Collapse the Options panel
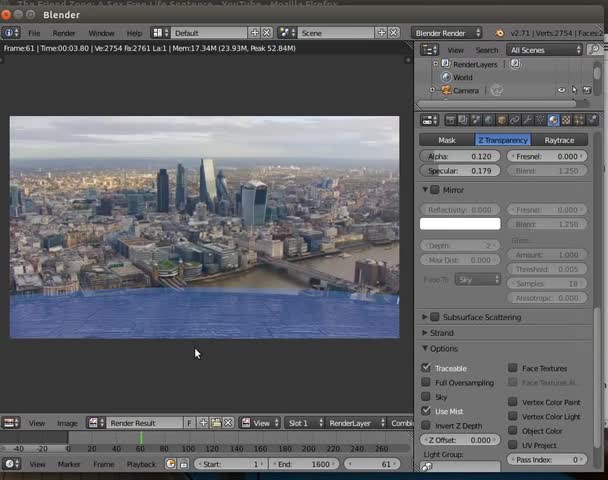Viewport: 608px width, 480px height. pos(425,348)
